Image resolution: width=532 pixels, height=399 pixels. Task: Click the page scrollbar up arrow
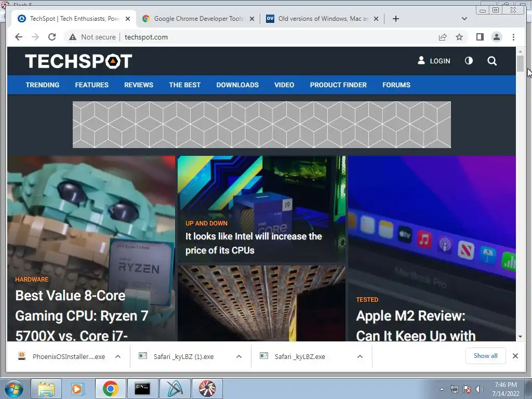click(x=520, y=51)
